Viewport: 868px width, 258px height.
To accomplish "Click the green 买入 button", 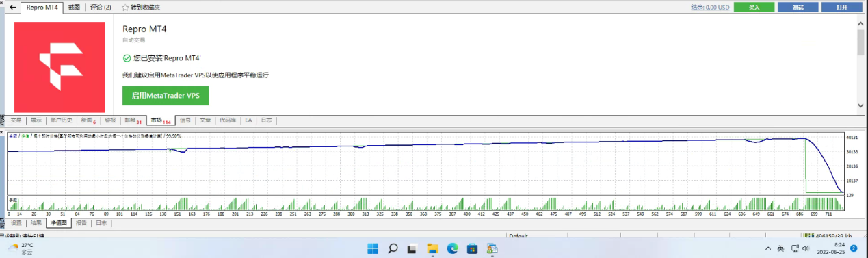I will (754, 8).
